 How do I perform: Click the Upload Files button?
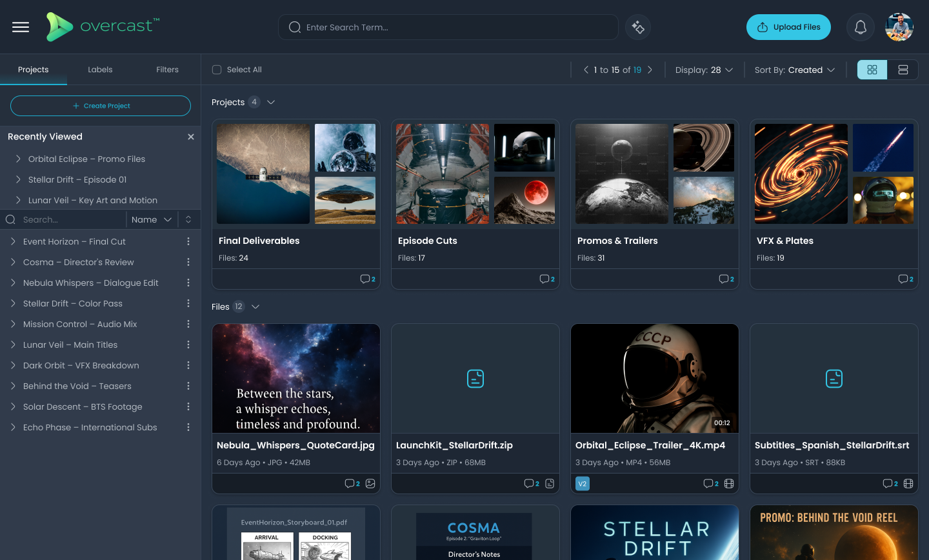(x=788, y=27)
